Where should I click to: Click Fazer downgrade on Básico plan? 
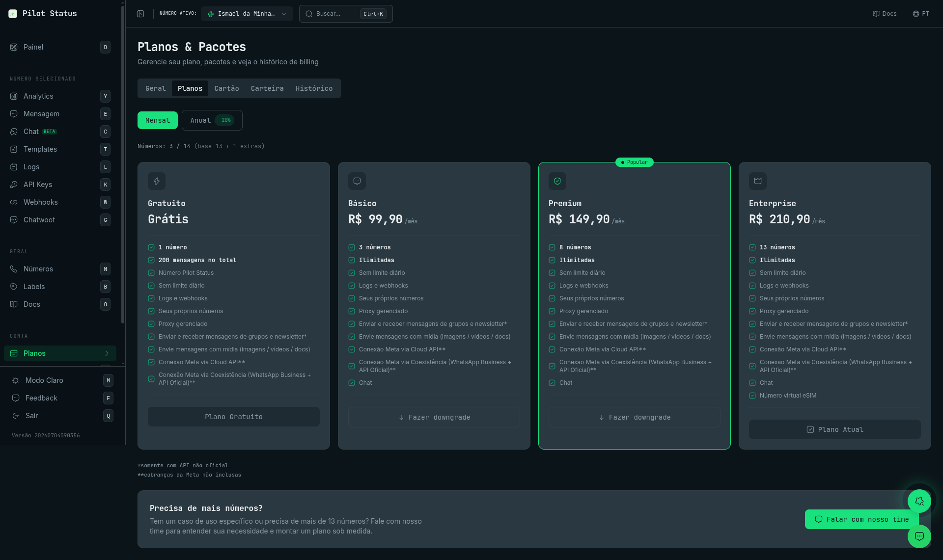434,417
